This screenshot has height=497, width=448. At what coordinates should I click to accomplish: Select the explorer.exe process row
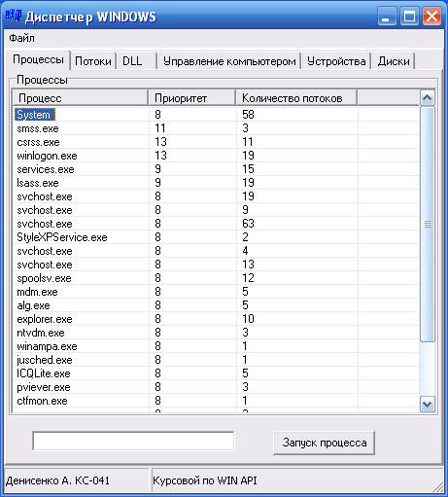click(x=216, y=319)
